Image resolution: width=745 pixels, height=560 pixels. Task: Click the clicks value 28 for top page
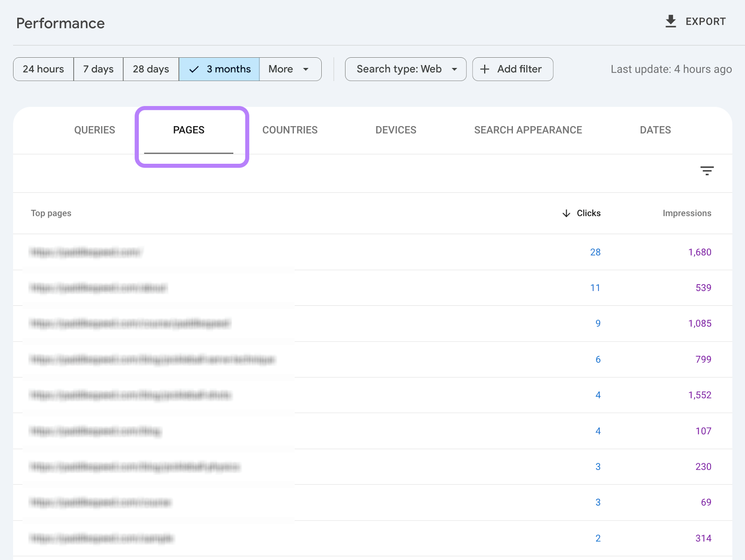tap(595, 252)
